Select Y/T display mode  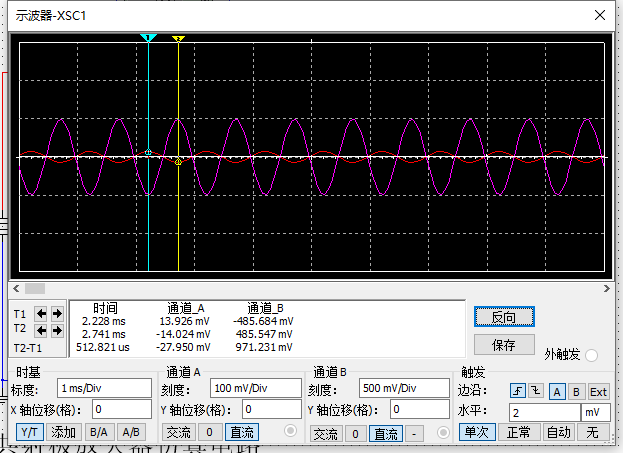tap(30, 432)
